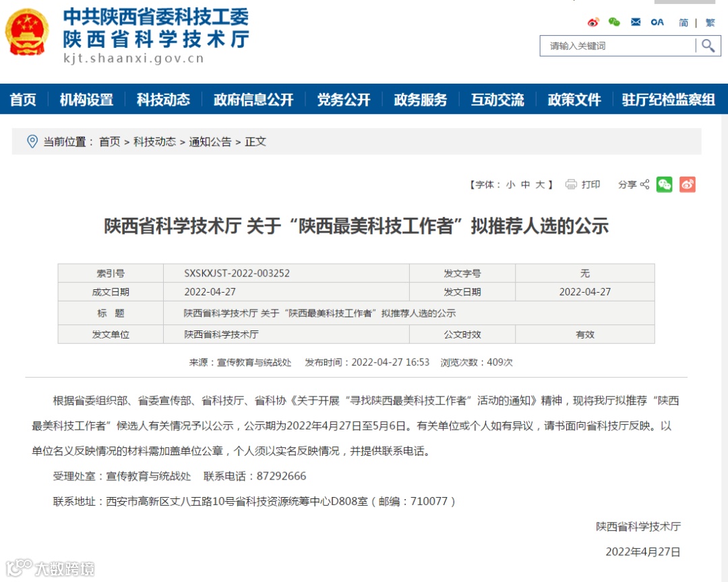Open the 互动交流 navigation item
Screen dimensions: 728x582
497,99
